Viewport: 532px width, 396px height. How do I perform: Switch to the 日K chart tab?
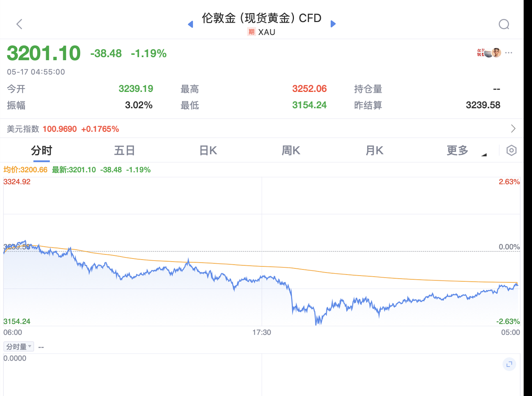click(x=208, y=151)
